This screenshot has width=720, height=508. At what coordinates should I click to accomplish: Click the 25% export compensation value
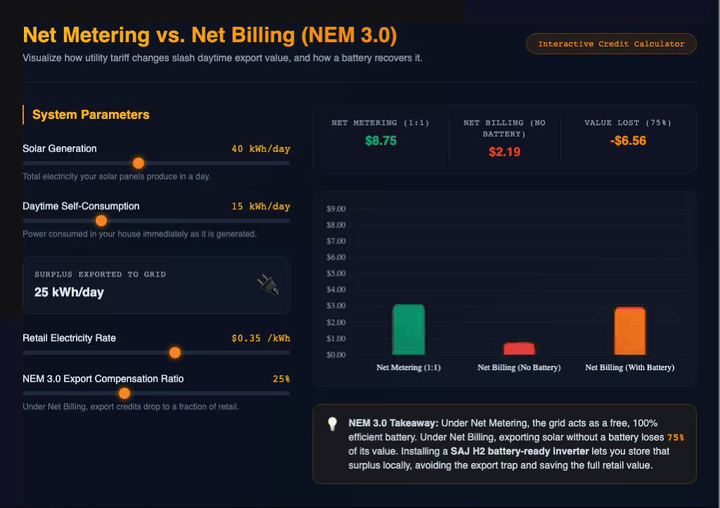(x=281, y=379)
